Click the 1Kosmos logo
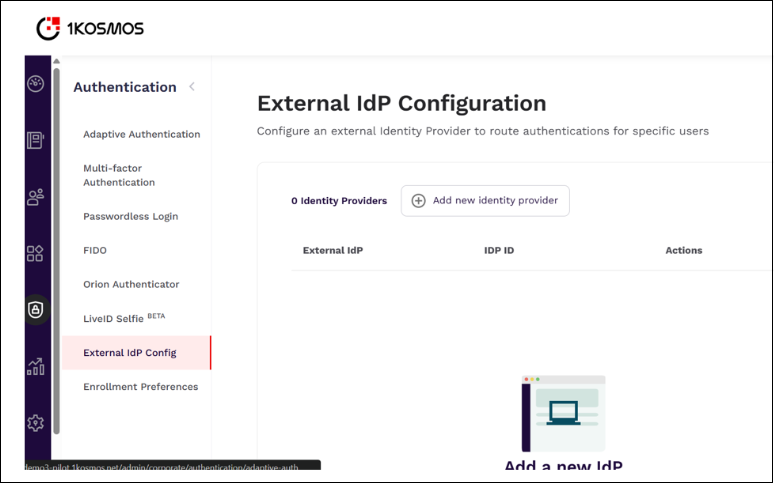Viewport: 774px width, 483px height. point(90,28)
